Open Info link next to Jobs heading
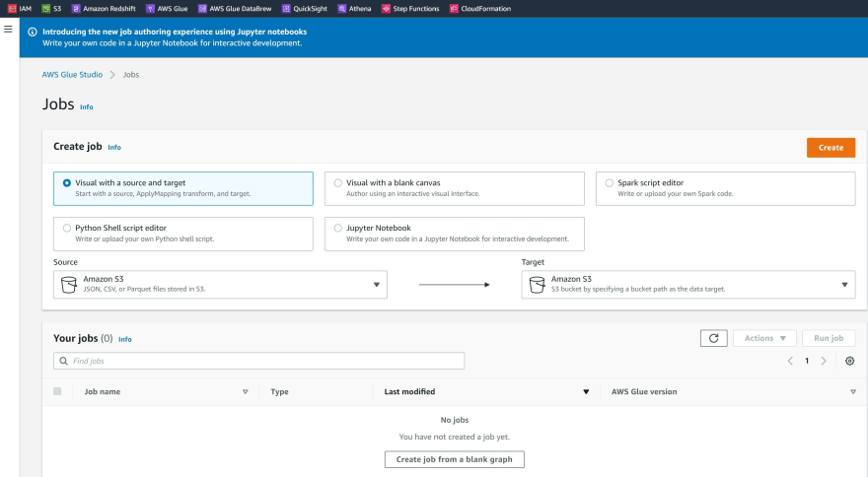This screenshot has width=868, height=477. click(x=87, y=106)
